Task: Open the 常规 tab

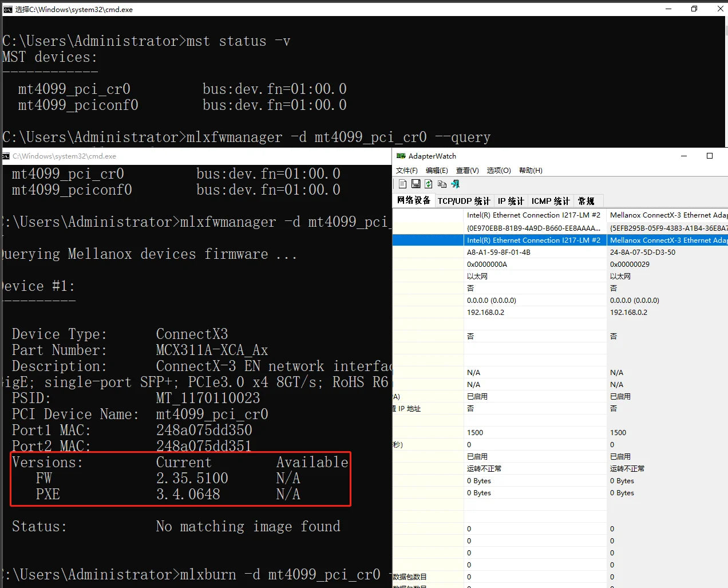Action: (586, 201)
